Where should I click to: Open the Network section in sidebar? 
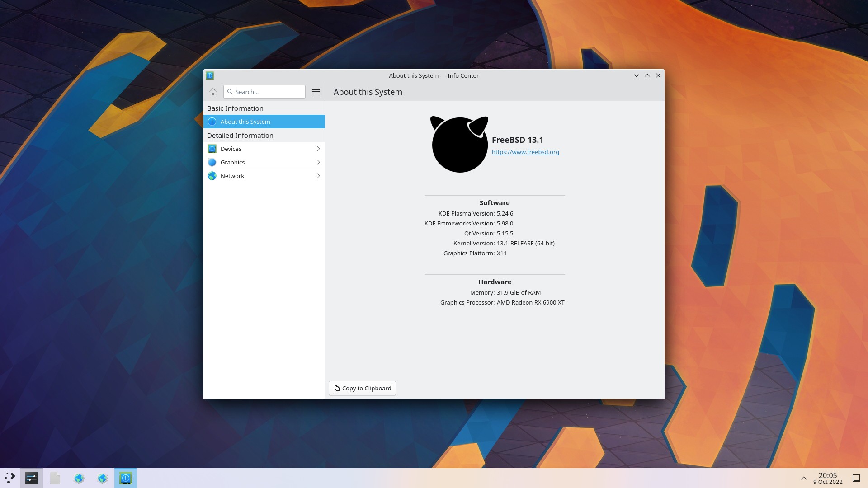click(232, 176)
